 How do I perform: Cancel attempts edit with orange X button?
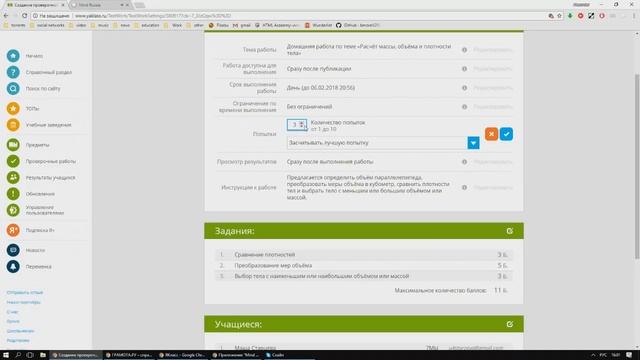click(x=491, y=134)
